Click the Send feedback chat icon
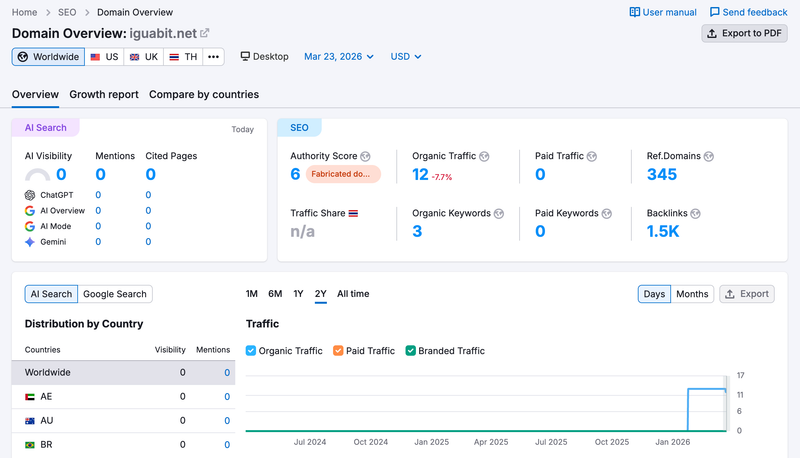 tap(714, 12)
